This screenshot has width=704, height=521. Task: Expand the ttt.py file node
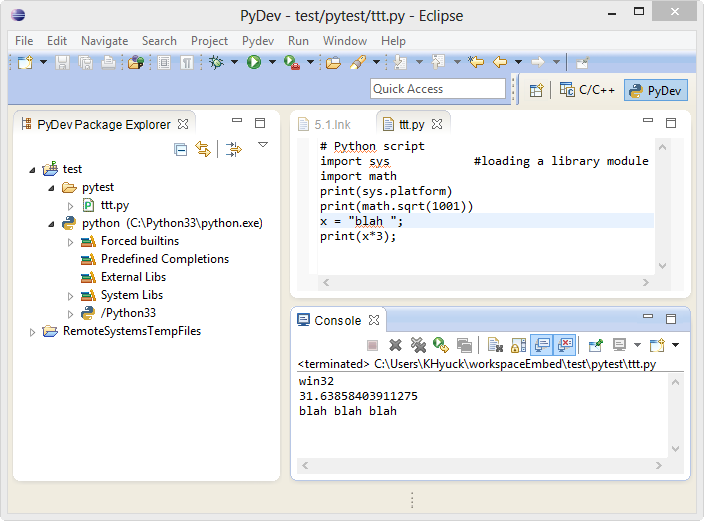70,206
